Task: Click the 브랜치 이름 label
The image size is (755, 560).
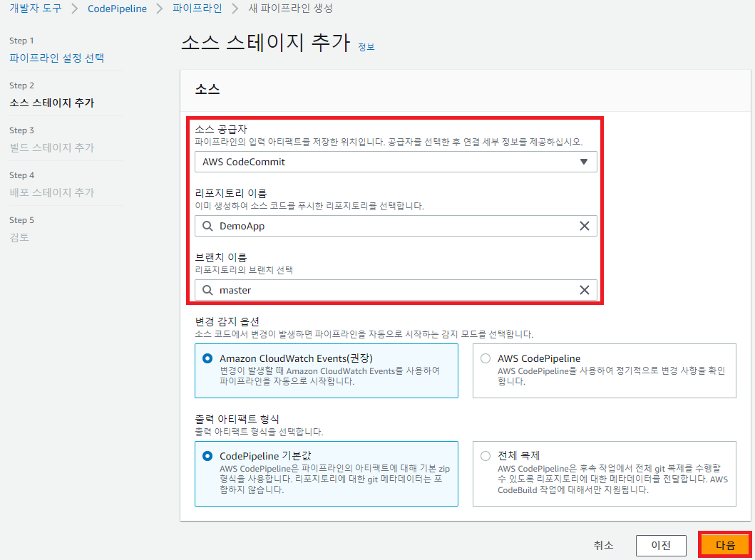Action: pos(221,257)
